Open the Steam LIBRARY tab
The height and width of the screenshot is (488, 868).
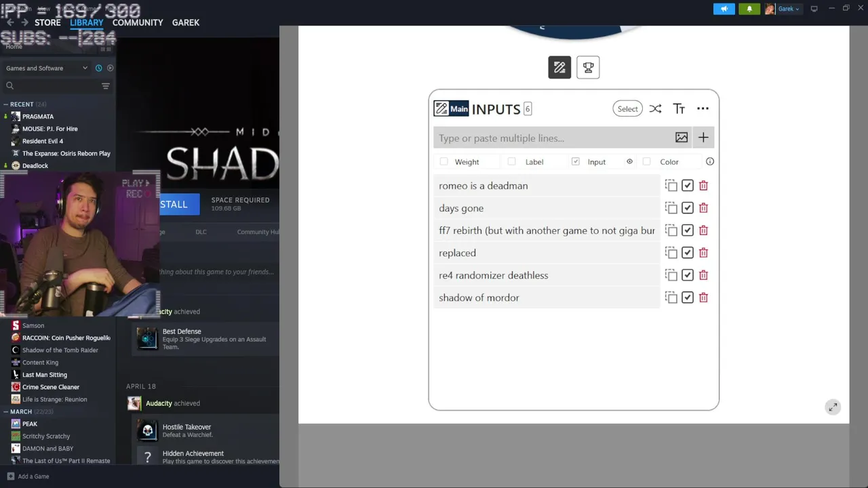click(x=87, y=22)
